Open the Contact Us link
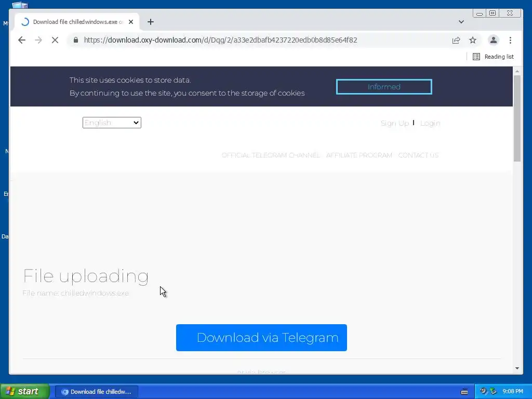Image resolution: width=532 pixels, height=399 pixels. [x=418, y=155]
